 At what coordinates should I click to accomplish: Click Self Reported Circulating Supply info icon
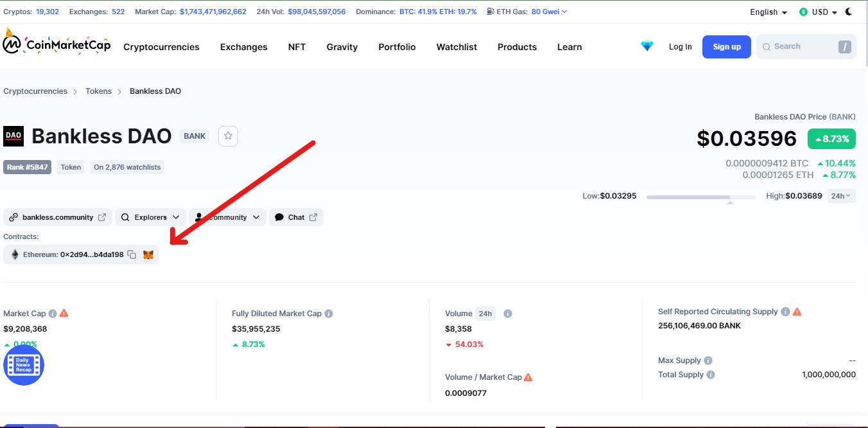point(785,312)
